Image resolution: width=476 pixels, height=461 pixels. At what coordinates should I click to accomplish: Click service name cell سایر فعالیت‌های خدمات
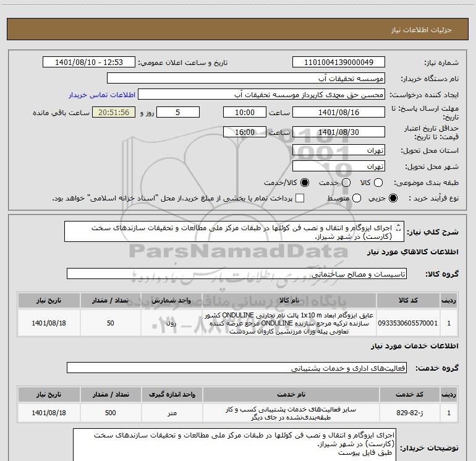291,413
